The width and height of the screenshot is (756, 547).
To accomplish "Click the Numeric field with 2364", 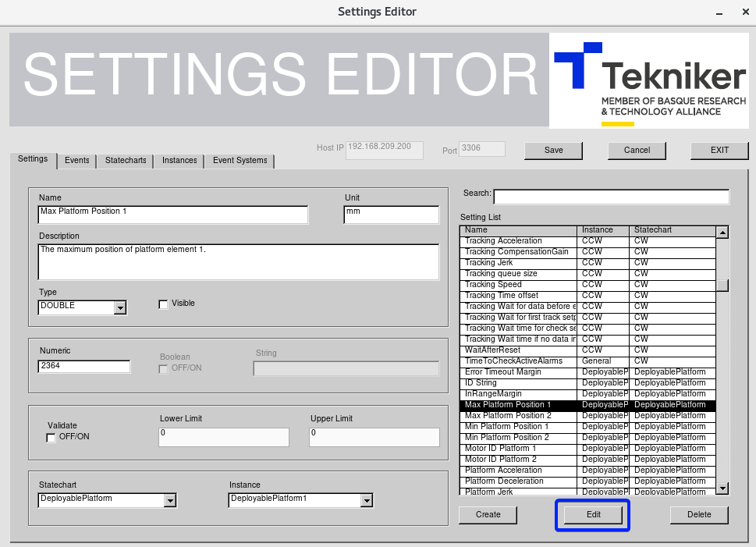I will tap(84, 367).
